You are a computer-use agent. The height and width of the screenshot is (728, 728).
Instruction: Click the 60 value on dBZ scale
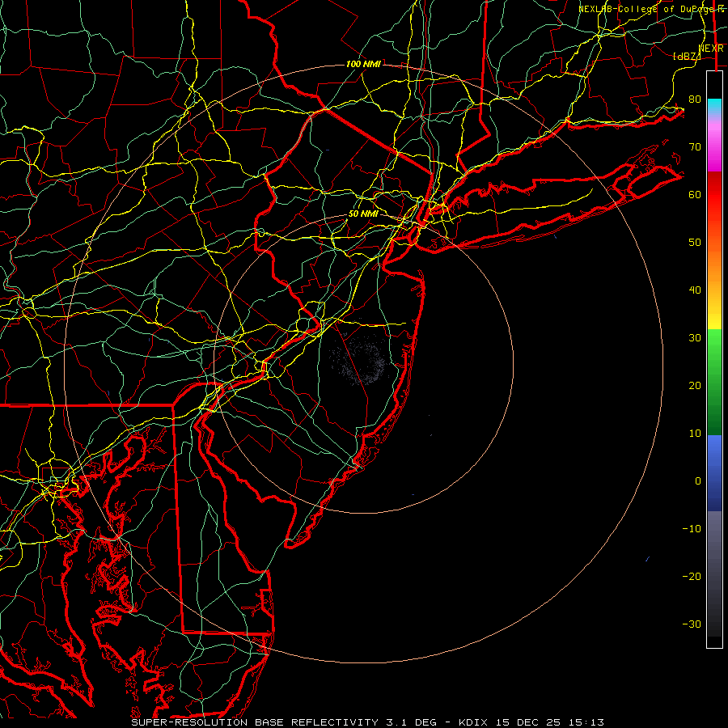pos(695,195)
